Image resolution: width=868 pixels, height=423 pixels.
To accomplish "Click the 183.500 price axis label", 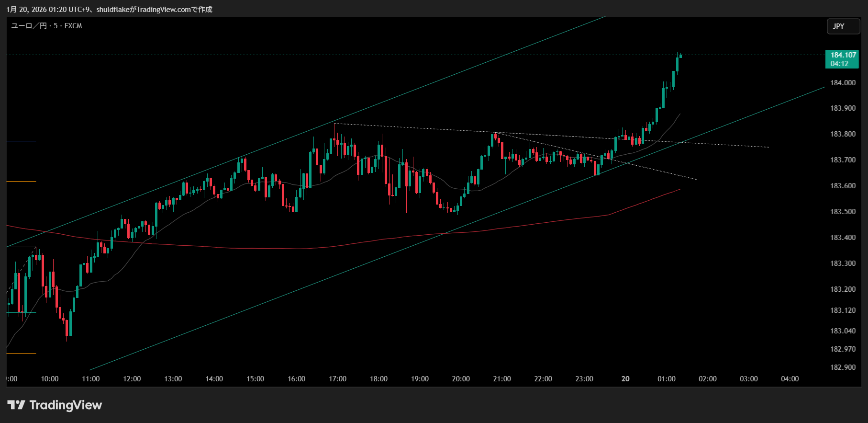I will 843,212.
